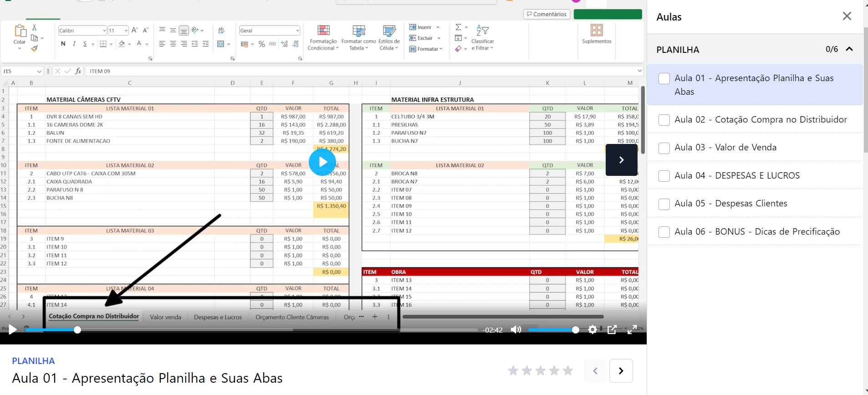Check the Aula 01 Apresentação Planilha checkbox

pyautogui.click(x=664, y=78)
